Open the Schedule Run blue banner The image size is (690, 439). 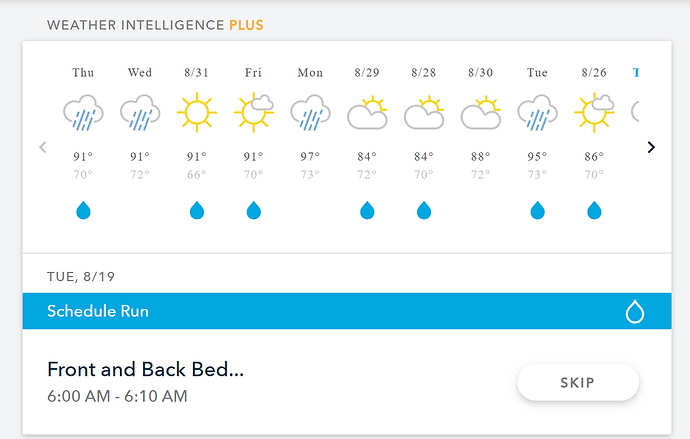(x=347, y=311)
